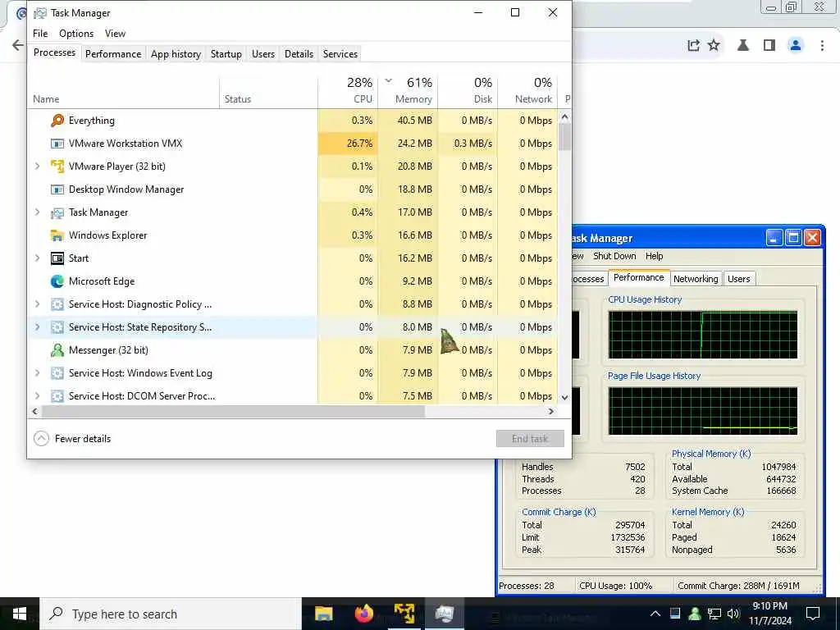
Task: Click the DCOM Server Process service icon
Action: point(57,396)
